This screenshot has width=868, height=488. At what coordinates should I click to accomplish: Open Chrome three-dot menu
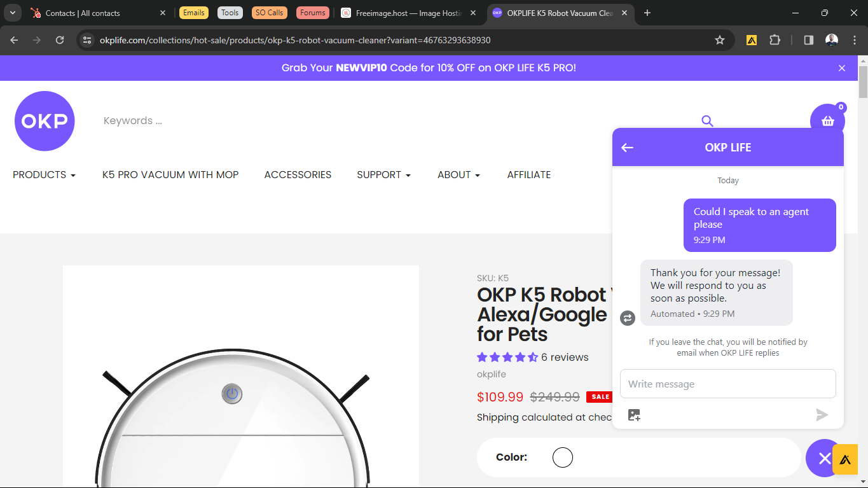click(x=855, y=40)
